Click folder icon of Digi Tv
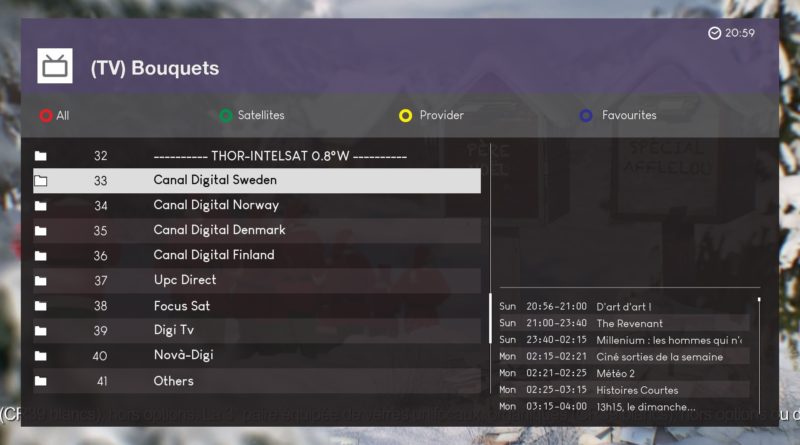 click(x=41, y=331)
